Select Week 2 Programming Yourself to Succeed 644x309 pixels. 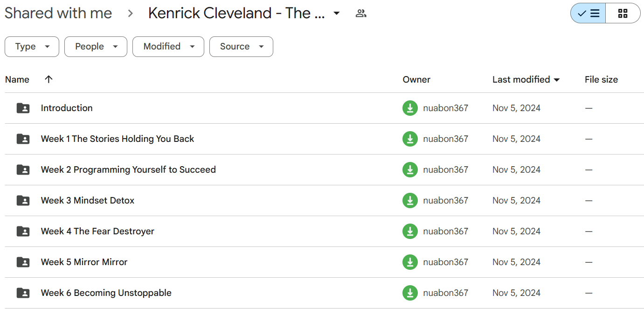coord(128,170)
